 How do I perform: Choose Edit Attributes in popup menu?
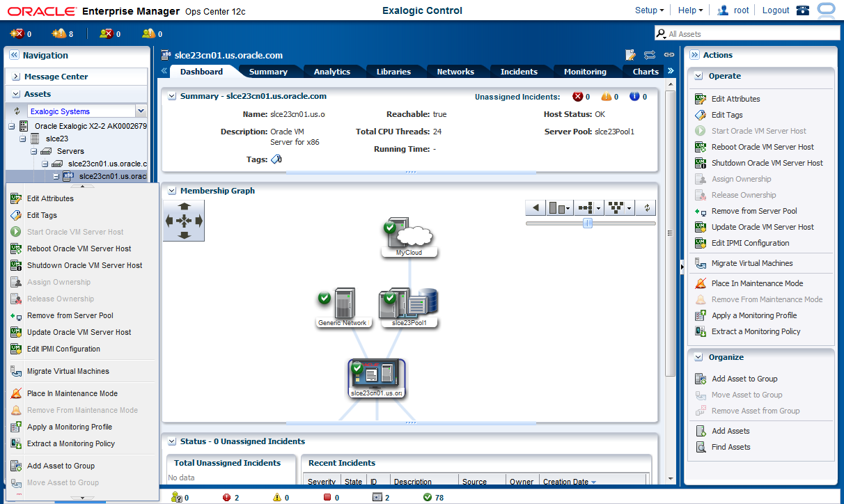(x=50, y=198)
